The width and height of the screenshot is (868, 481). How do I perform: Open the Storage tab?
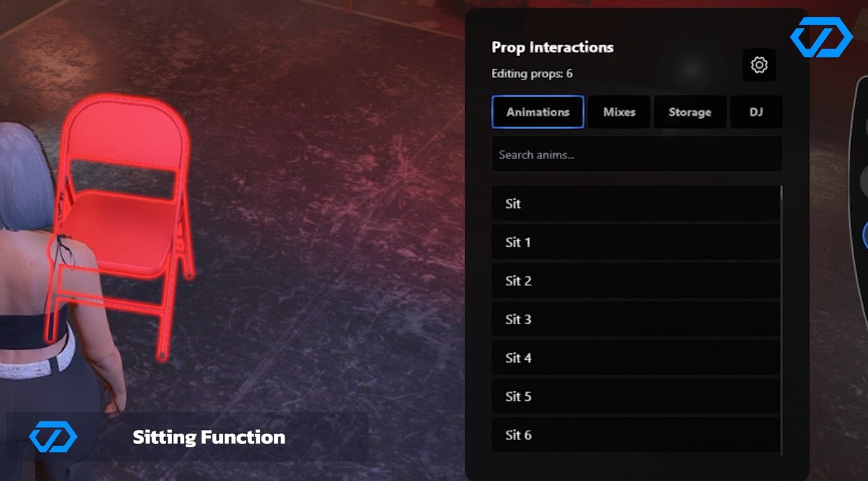click(x=690, y=111)
